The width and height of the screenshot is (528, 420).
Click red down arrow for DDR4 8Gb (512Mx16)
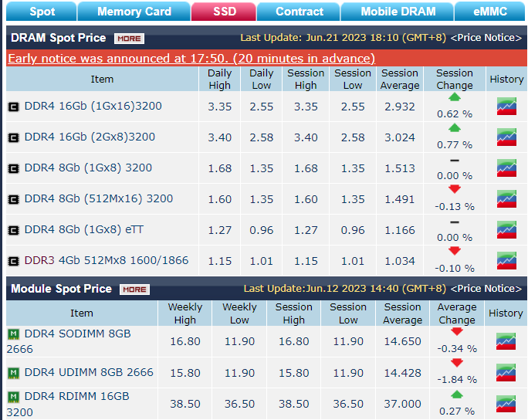[454, 189]
